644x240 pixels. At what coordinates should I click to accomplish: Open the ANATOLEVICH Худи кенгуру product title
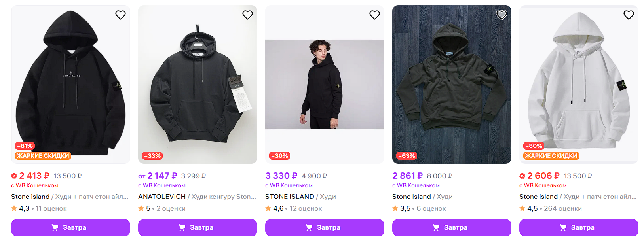click(197, 197)
